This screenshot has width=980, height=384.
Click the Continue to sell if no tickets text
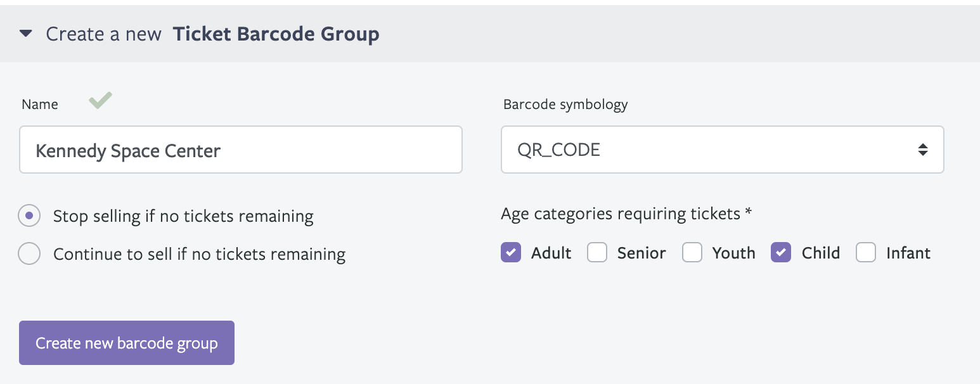coord(199,254)
